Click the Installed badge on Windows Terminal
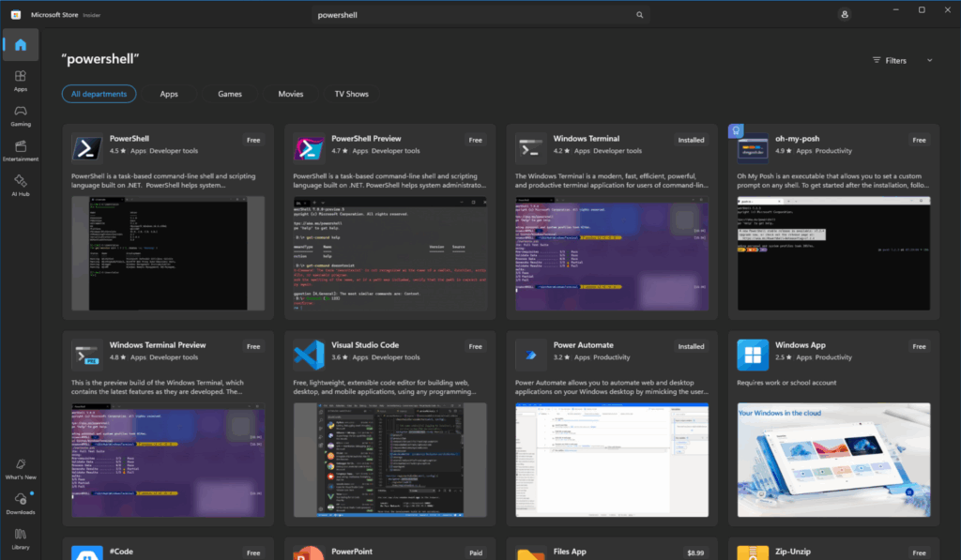 click(691, 140)
